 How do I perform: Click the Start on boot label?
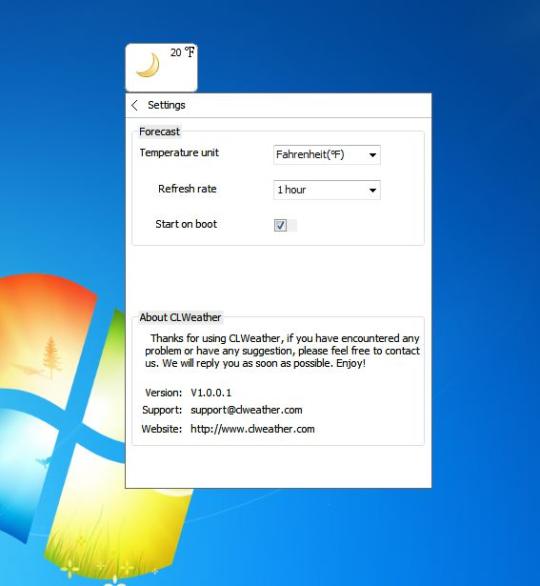pos(186,224)
